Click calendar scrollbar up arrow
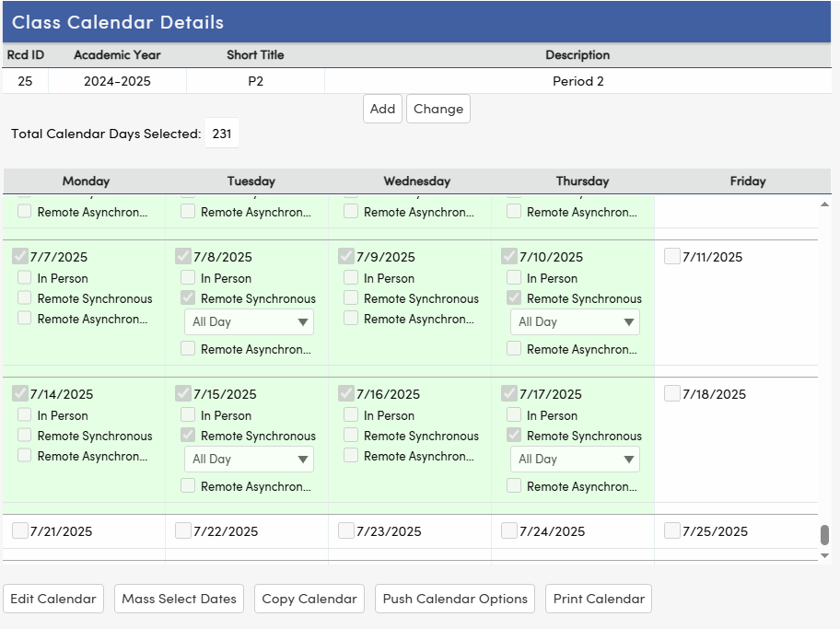 coord(825,204)
